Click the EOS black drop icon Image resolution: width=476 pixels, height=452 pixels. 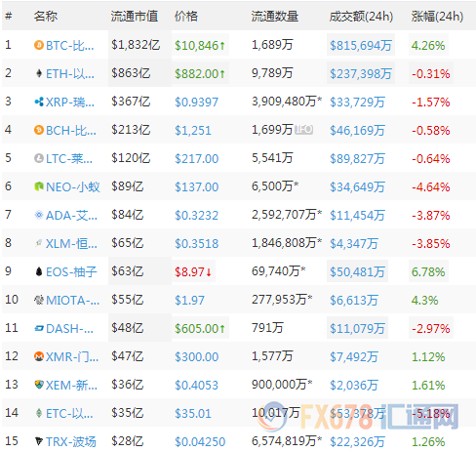click(x=39, y=271)
